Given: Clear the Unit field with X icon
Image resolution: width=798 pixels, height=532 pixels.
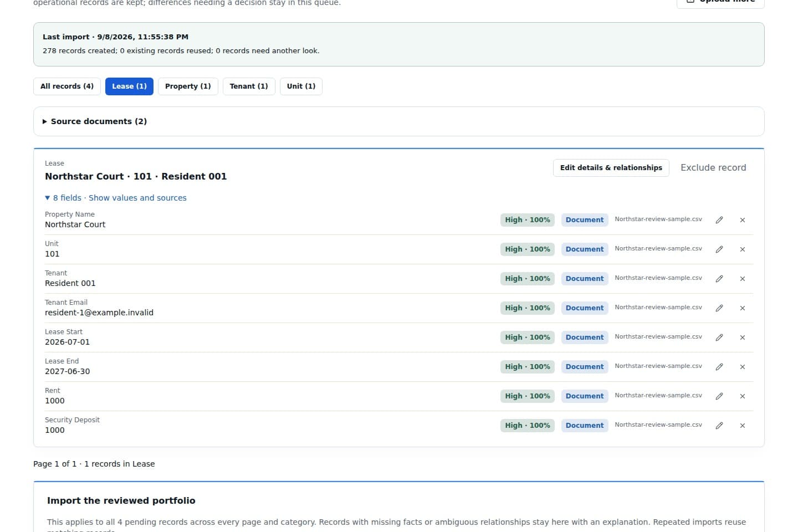Looking at the screenshot, I should click(x=743, y=249).
